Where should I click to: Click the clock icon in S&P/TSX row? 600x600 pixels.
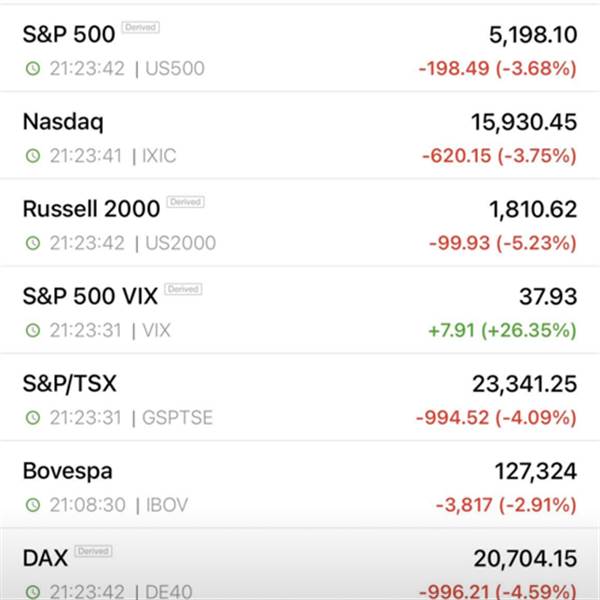[x=33, y=417]
